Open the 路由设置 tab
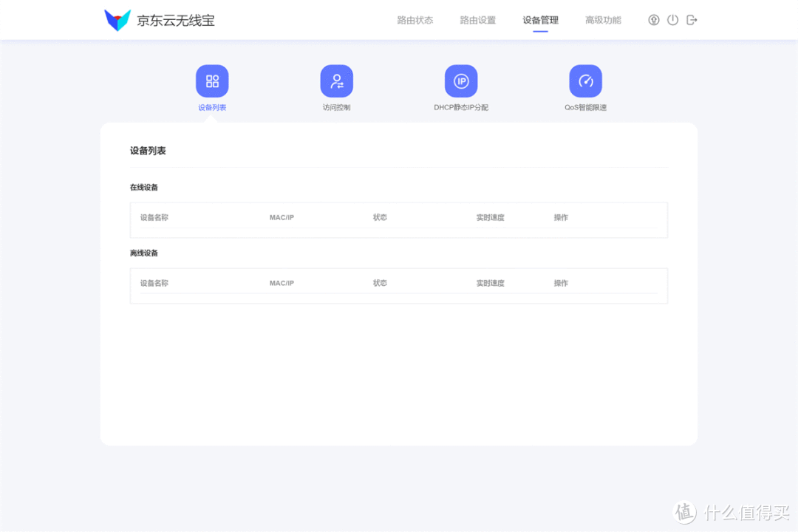The height and width of the screenshot is (532, 798). point(477,20)
